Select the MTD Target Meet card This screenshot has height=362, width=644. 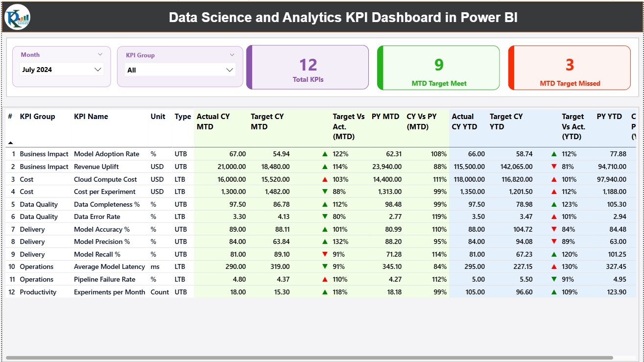438,67
